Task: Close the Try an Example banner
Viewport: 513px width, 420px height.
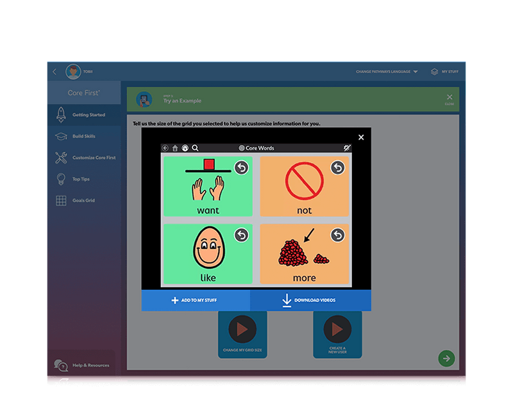Action: coord(450,99)
